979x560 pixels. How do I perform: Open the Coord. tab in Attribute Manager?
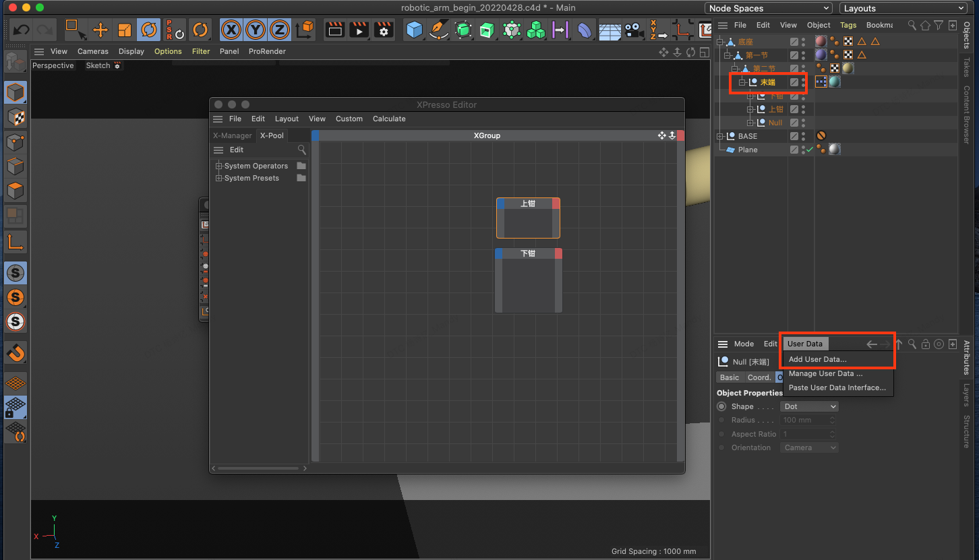759,377
